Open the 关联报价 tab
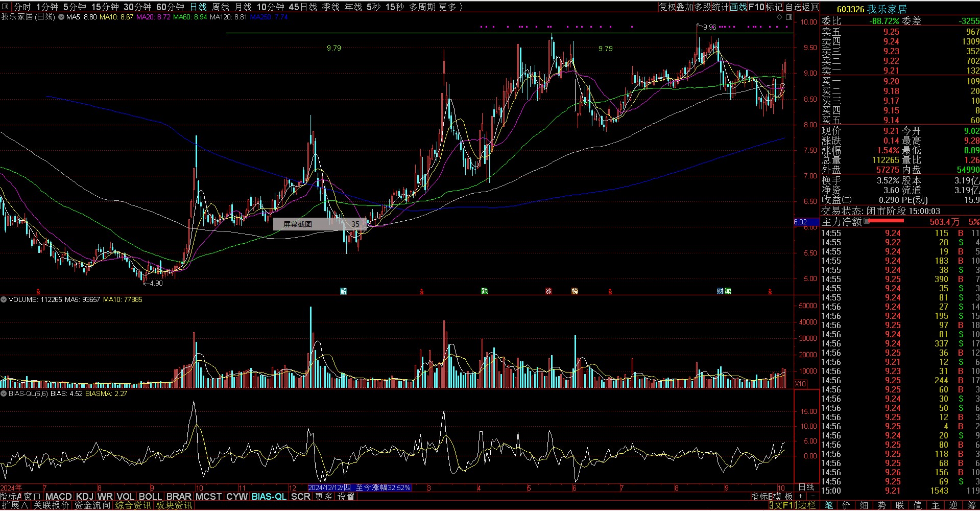Viewport: 980px width, 511px height. [x=52, y=505]
